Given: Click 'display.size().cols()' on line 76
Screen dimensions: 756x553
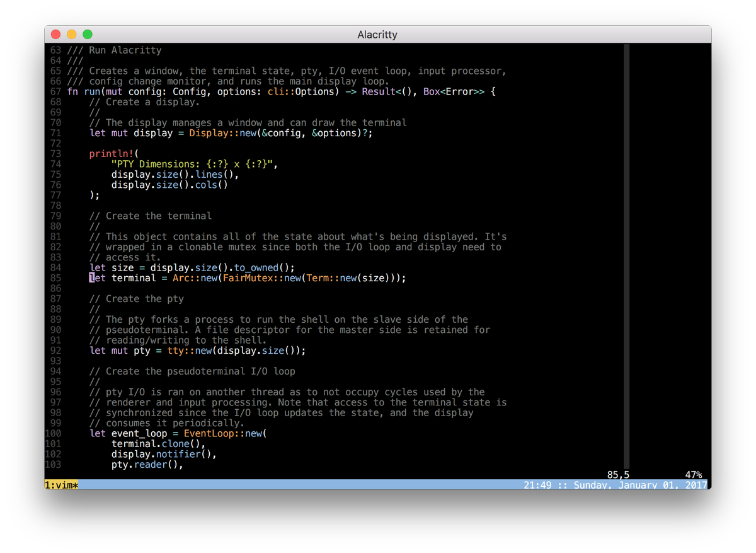Looking at the screenshot, I should pyautogui.click(x=169, y=185).
